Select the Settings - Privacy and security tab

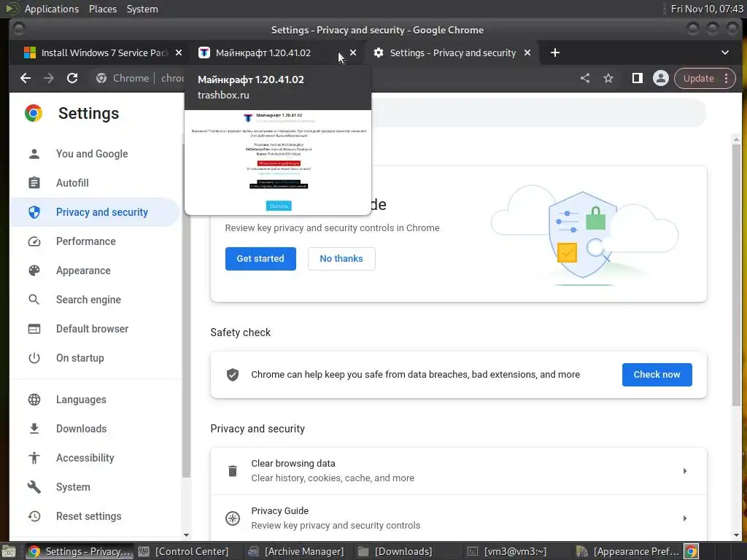(452, 52)
